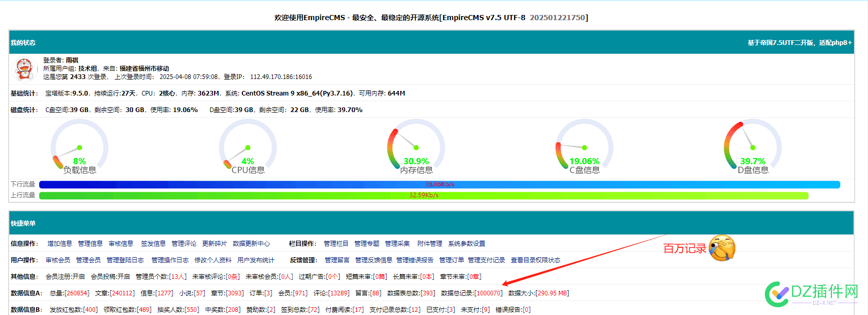Open 修改个人资料
Viewport: 868px width, 315px height.
coord(213,260)
